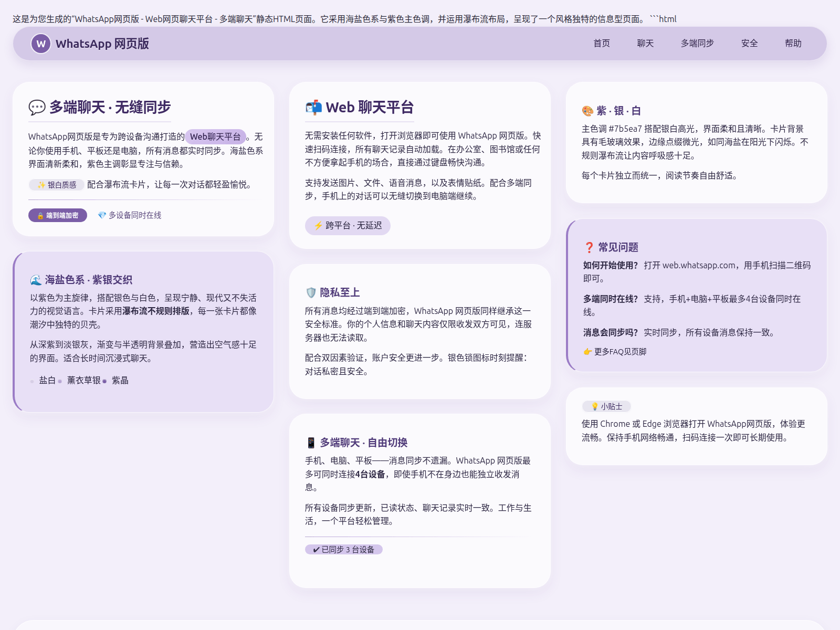Click the highlighted Web聊天平台 tag
The width and height of the screenshot is (840, 630).
coord(215,136)
